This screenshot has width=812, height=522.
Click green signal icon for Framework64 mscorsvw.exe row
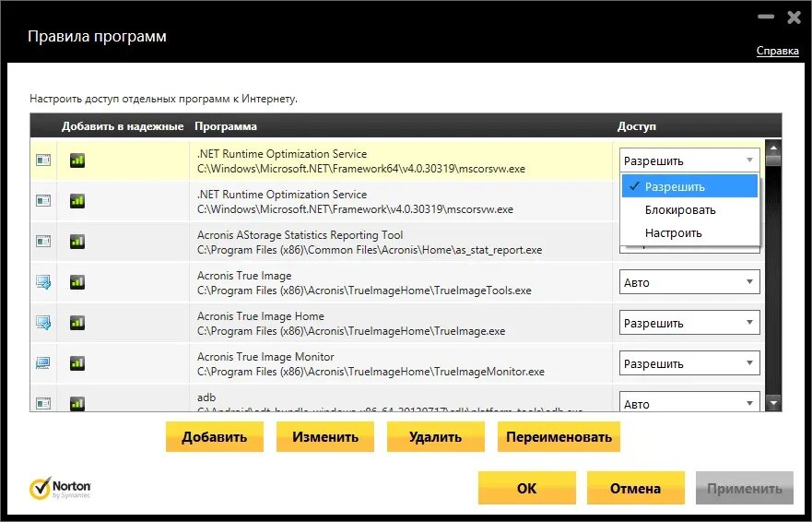tap(77, 160)
